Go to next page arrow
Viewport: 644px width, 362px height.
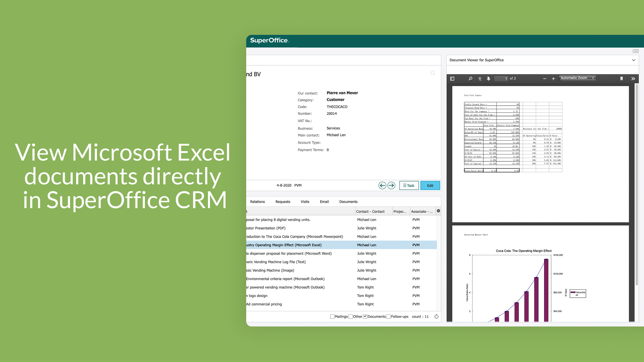pyautogui.click(x=489, y=78)
